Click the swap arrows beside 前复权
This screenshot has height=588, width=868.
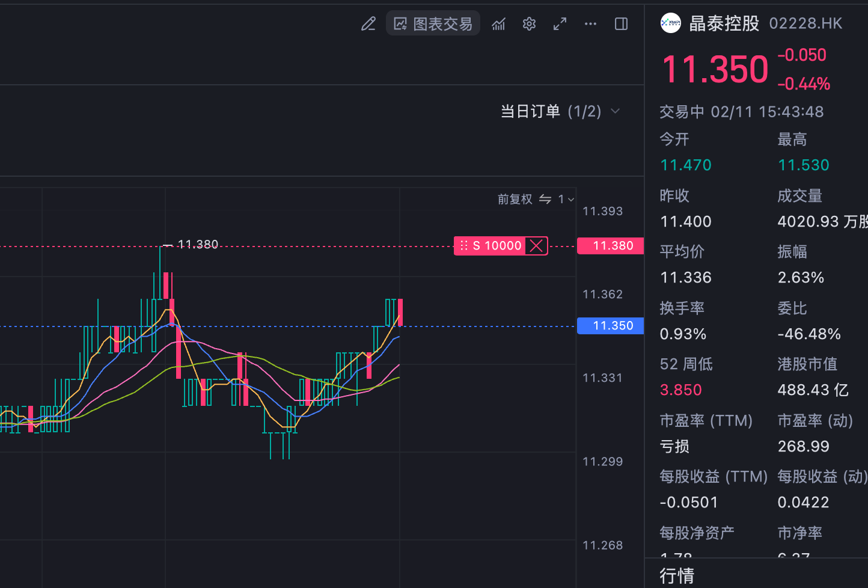pyautogui.click(x=545, y=199)
